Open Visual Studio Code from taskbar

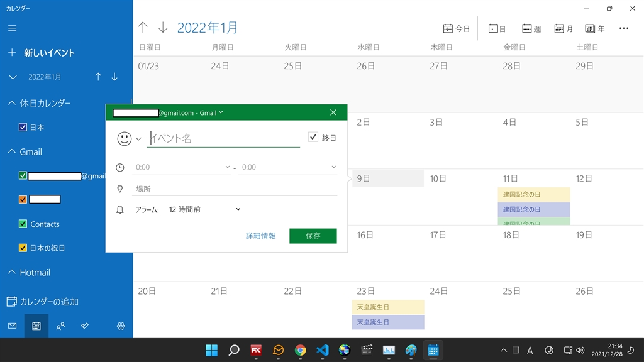(x=323, y=350)
